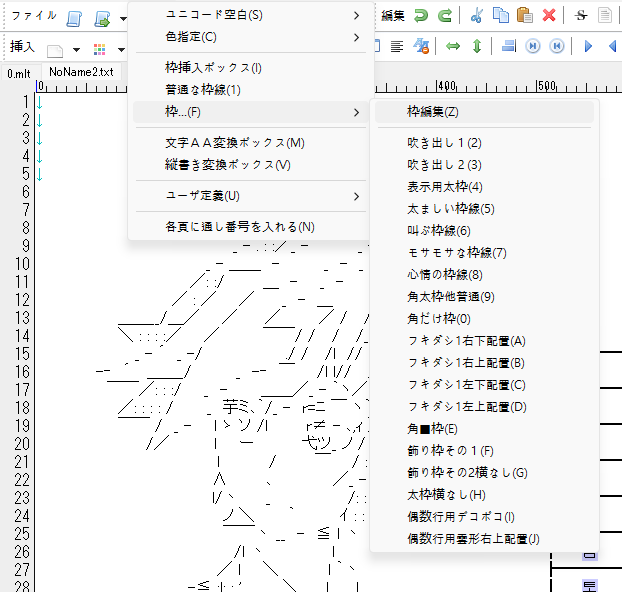Open the dropdown arrow next to save icon
This screenshot has width=622, height=592.
123,18
